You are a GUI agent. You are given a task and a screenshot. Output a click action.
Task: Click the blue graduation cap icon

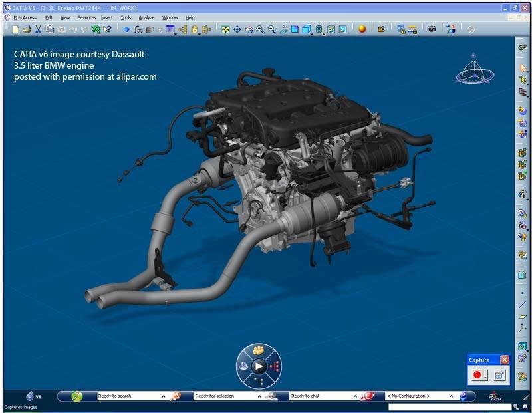(x=127, y=29)
